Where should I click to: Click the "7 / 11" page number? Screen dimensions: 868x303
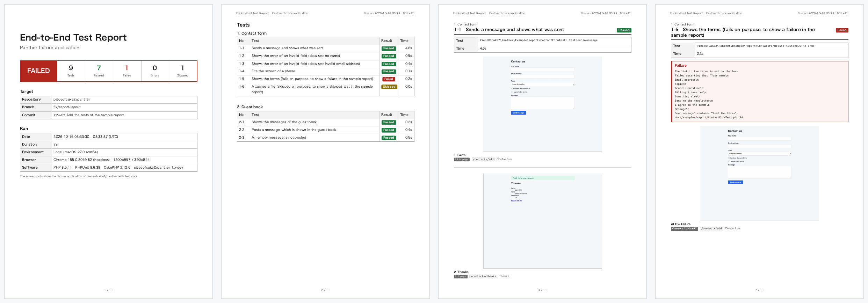pos(759,290)
